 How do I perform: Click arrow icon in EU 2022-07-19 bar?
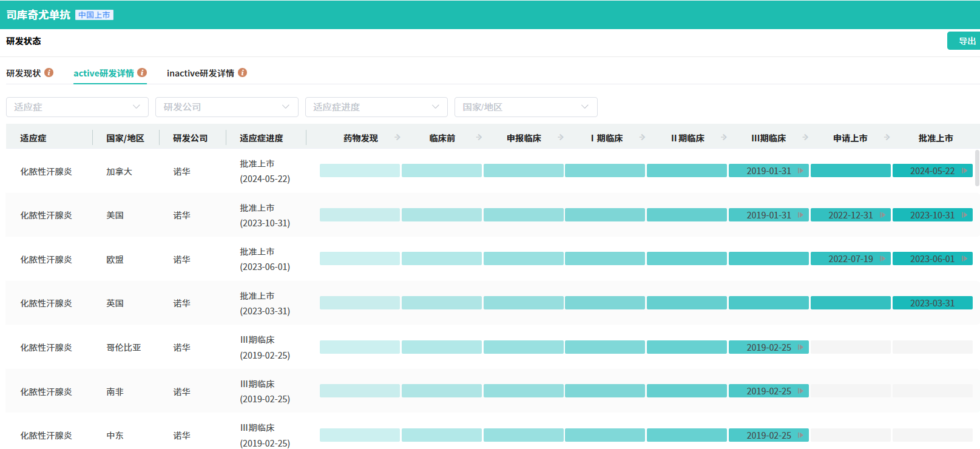882,259
